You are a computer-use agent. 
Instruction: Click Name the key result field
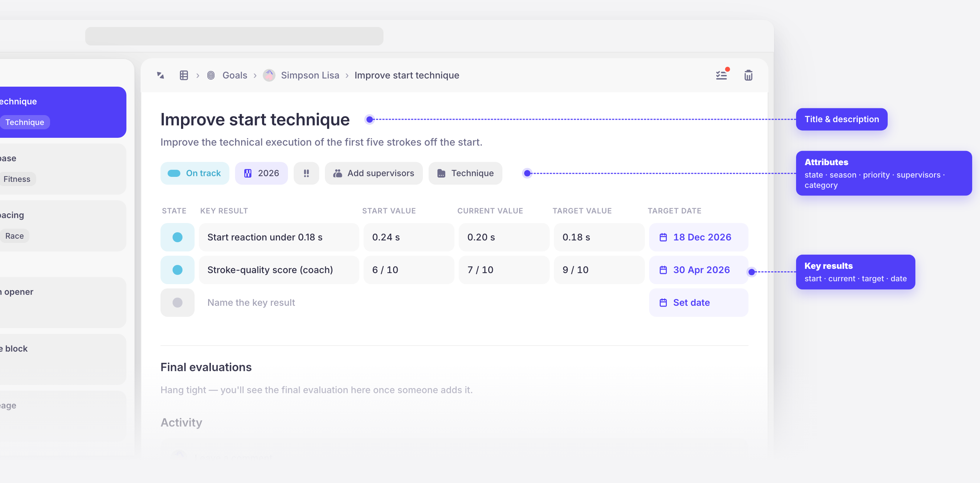(279, 303)
